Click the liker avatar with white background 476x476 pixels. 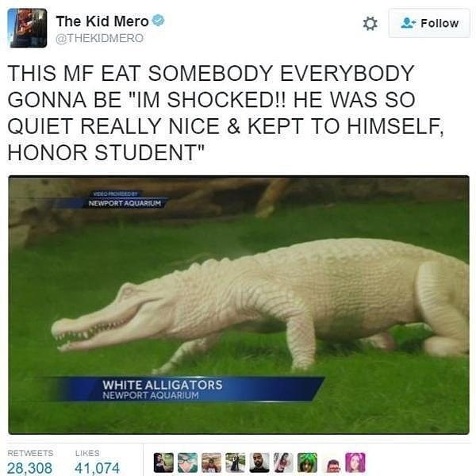coord(331,463)
